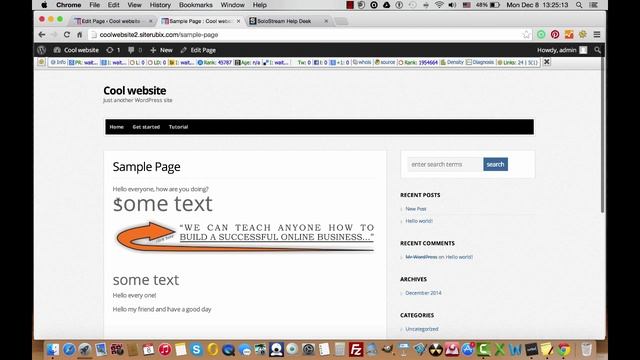Open the App Store from the Dock
The width and height of the screenshot is (640, 360).
coord(468,350)
